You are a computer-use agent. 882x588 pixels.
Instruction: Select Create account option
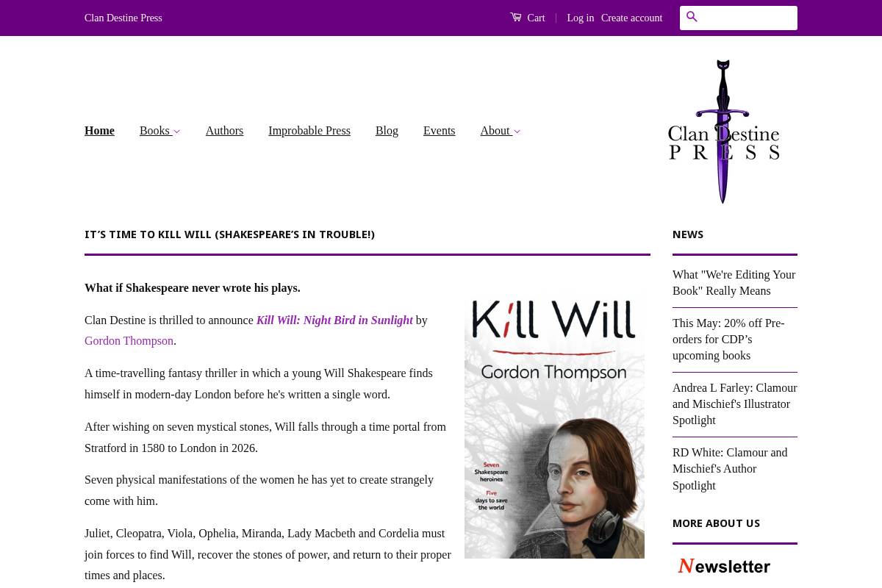(631, 18)
